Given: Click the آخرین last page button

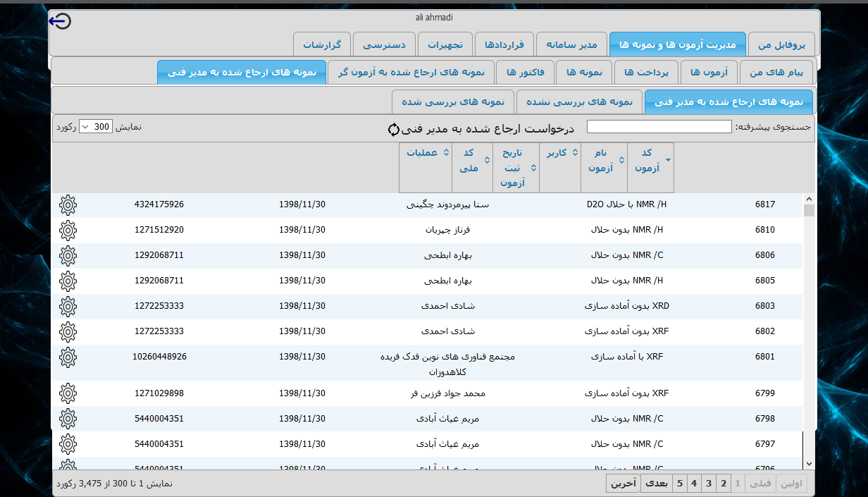Looking at the screenshot, I should pyautogui.click(x=624, y=483).
